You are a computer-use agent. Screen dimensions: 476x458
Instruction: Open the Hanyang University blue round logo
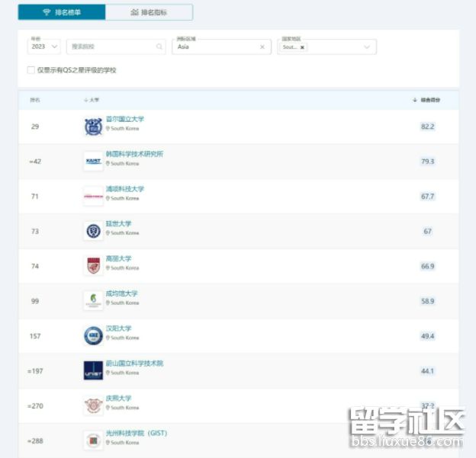93,336
